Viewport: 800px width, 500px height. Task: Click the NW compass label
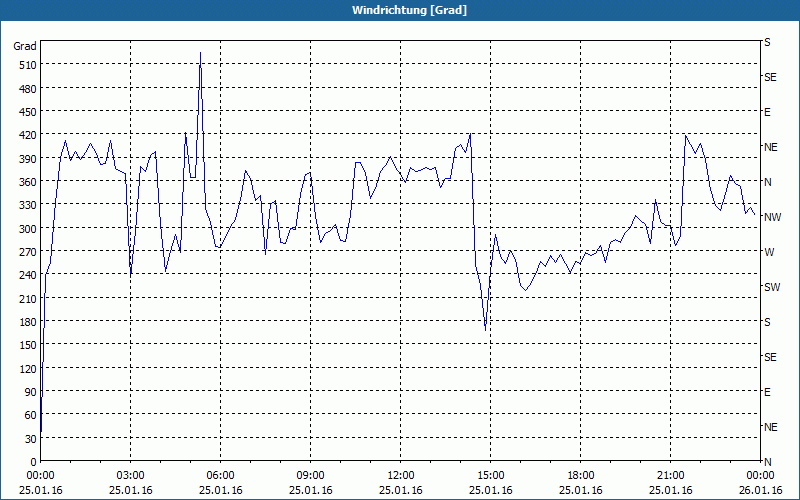(x=772, y=217)
